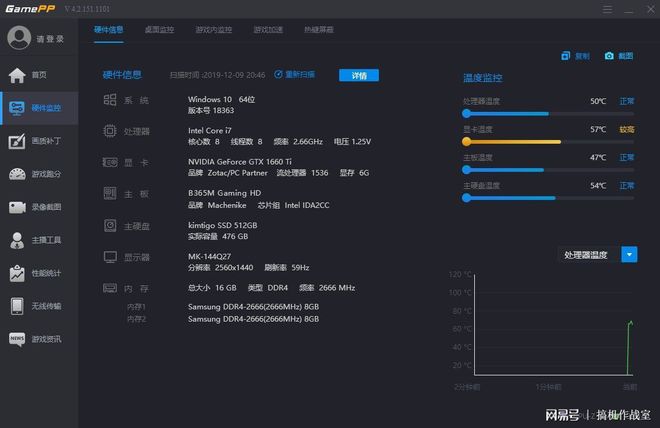Viewport: 660px width, 428px height.
Task: Open the 性能统计 chart icon
Action: [x=17, y=273]
